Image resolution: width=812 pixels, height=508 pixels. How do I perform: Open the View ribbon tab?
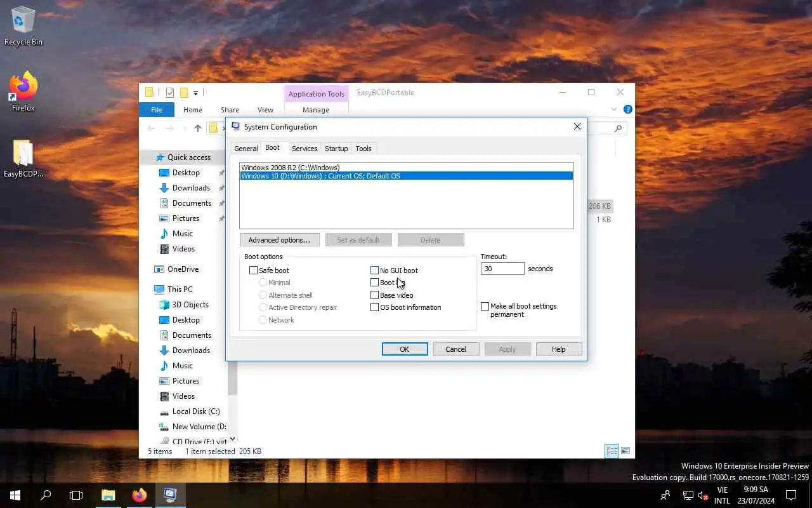[x=265, y=110]
